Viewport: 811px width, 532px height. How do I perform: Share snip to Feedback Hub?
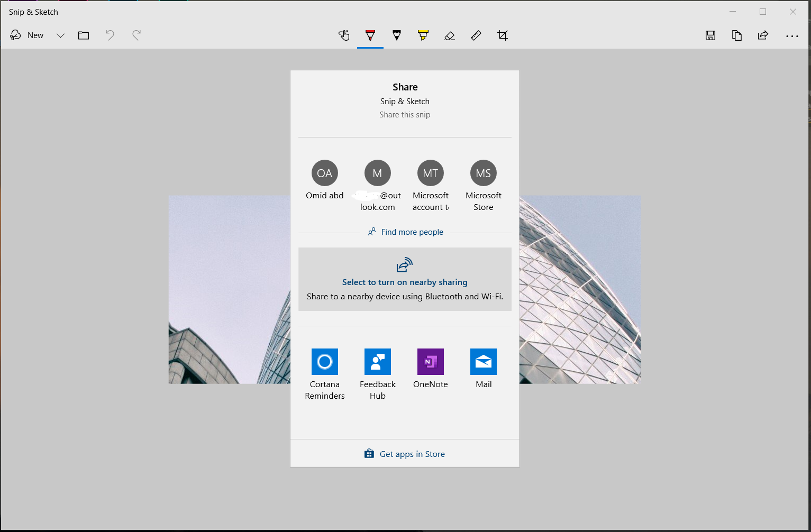point(378,374)
